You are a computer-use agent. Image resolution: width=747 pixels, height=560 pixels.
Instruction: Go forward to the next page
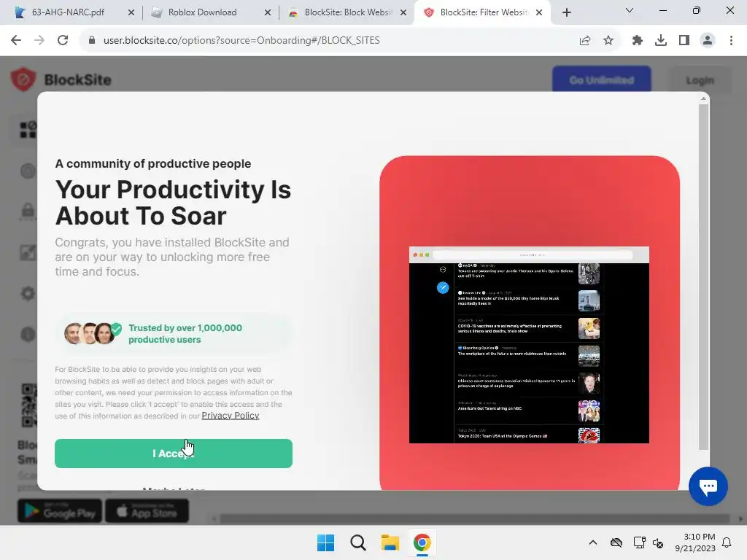[39, 41]
